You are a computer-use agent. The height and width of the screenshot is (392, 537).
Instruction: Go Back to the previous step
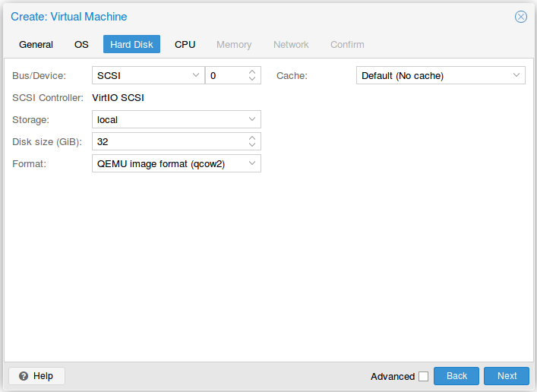coord(456,376)
